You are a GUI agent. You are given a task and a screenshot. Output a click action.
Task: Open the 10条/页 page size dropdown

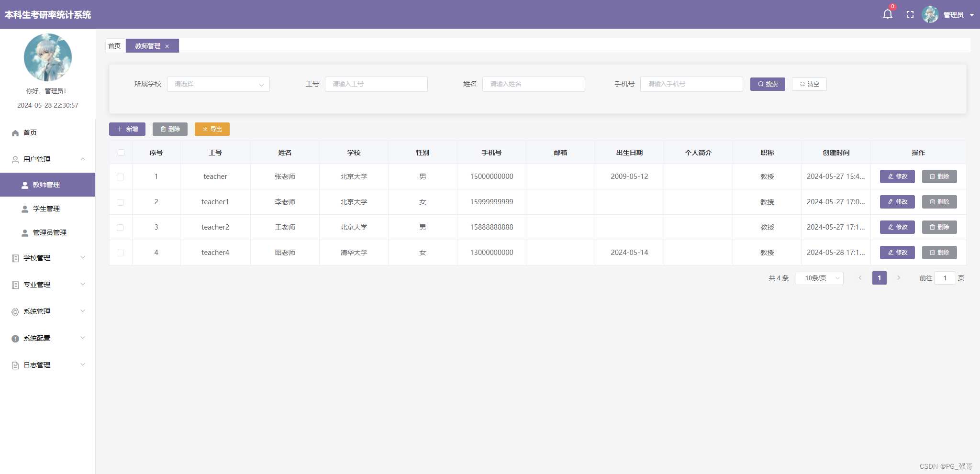(x=819, y=278)
